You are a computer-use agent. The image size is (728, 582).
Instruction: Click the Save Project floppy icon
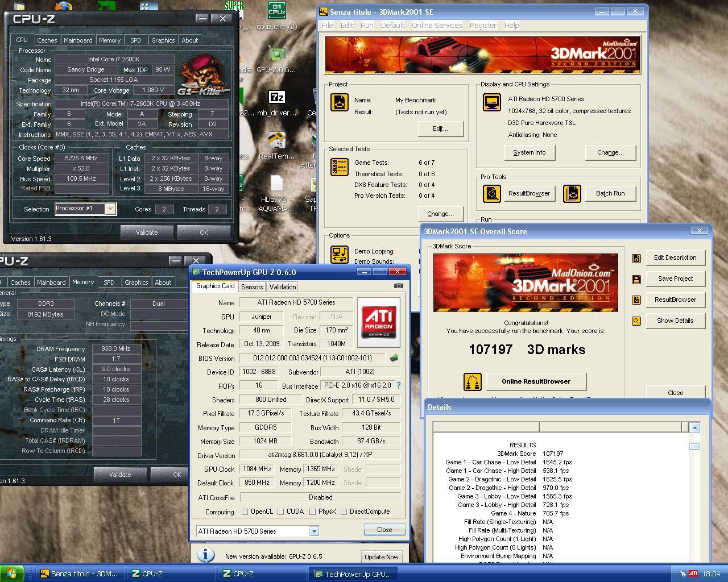click(x=636, y=279)
